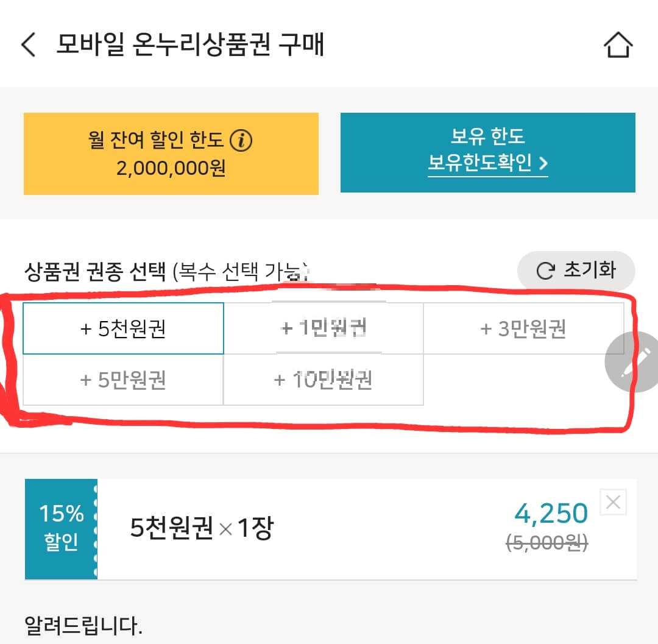Open the home screen icon

tap(618, 44)
